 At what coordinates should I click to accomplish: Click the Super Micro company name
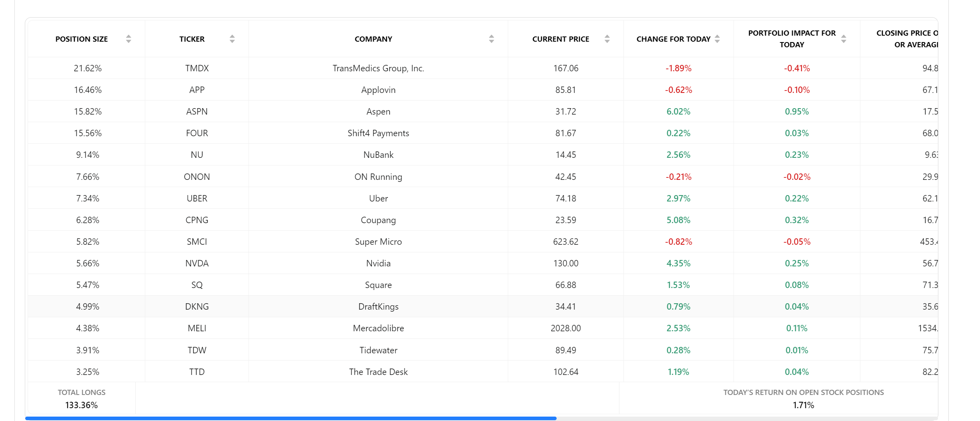pyautogui.click(x=378, y=242)
